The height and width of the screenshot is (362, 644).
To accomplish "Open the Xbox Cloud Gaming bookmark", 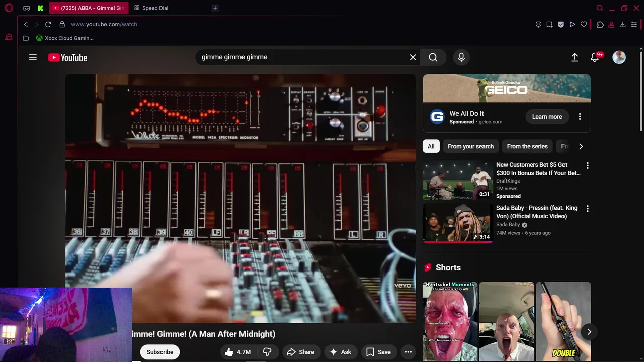I will [x=64, y=38].
